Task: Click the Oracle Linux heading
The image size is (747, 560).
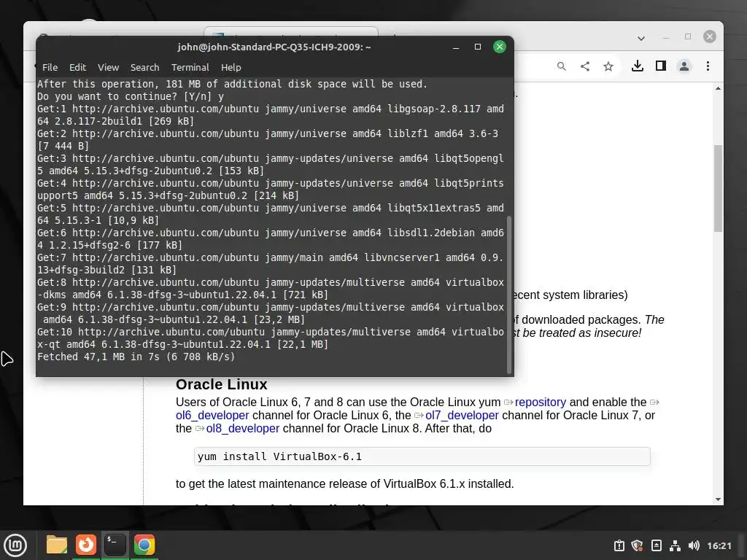Action: pos(222,384)
